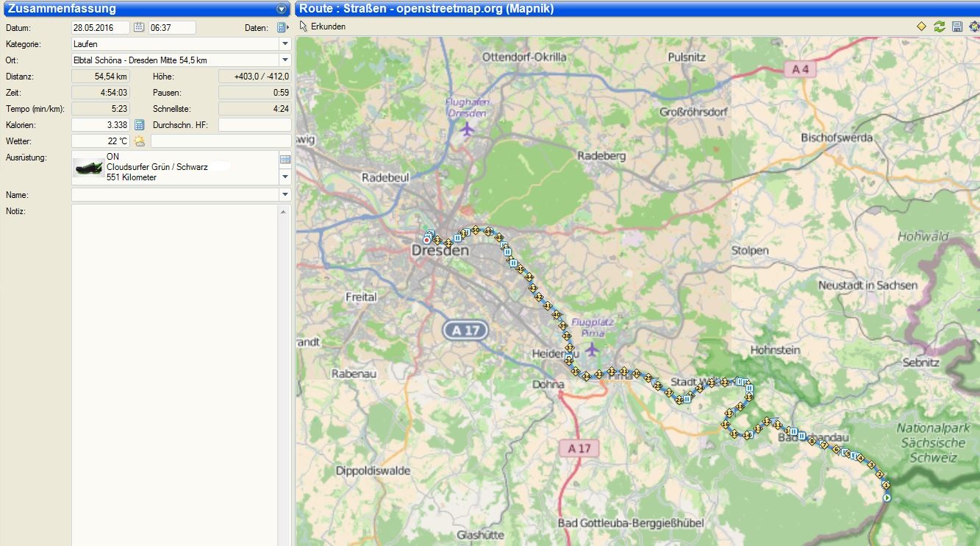Viewport: 980px width, 546px height.
Task: Open the Ausrüstung equipment dropdown arrow
Action: click(x=285, y=177)
